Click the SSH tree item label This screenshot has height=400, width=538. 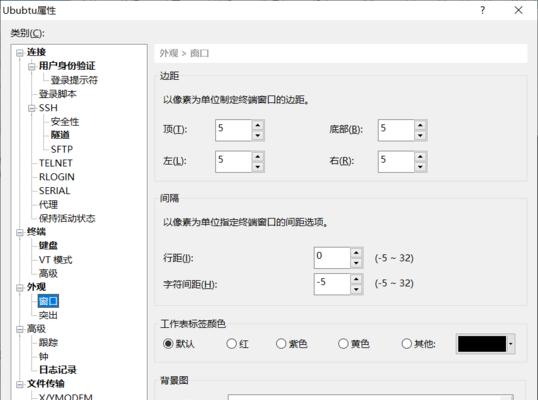pos(48,108)
